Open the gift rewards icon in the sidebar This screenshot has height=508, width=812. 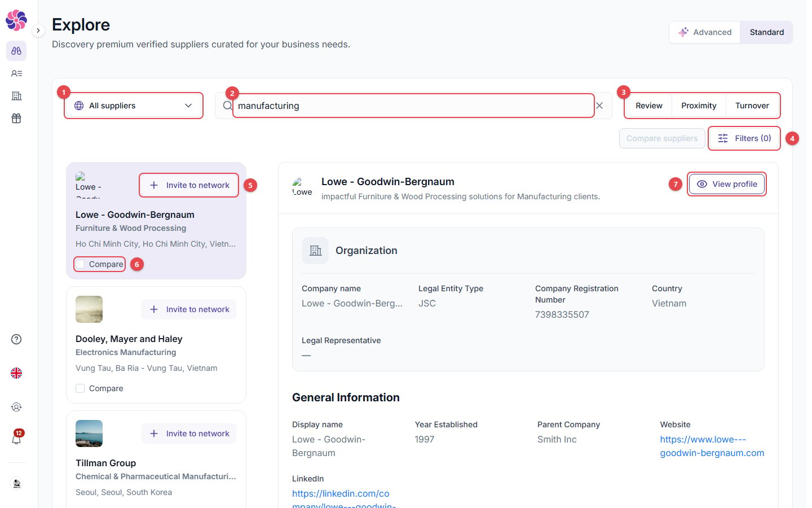(16, 119)
